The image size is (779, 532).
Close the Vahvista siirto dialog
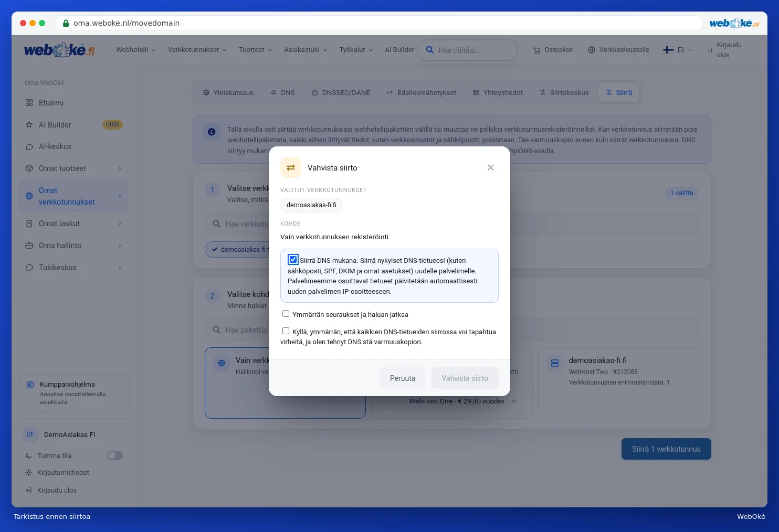(490, 168)
